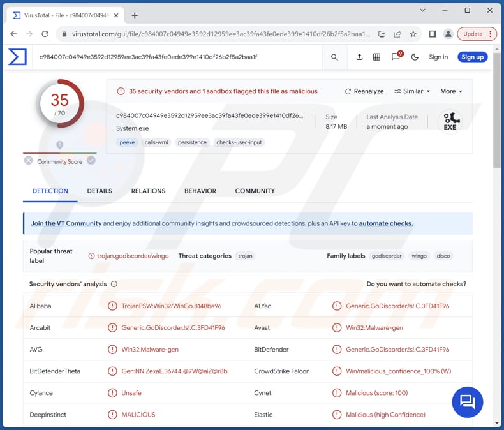
Task: Open the tab search chevron
Action: pos(423,11)
